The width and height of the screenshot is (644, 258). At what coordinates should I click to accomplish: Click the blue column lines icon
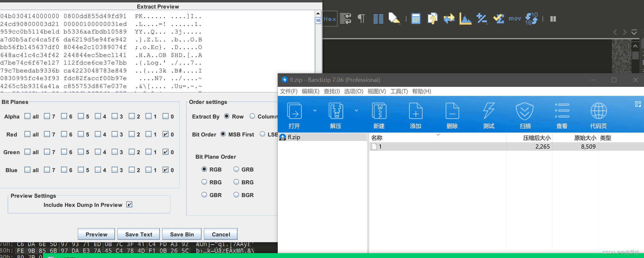pos(378,19)
